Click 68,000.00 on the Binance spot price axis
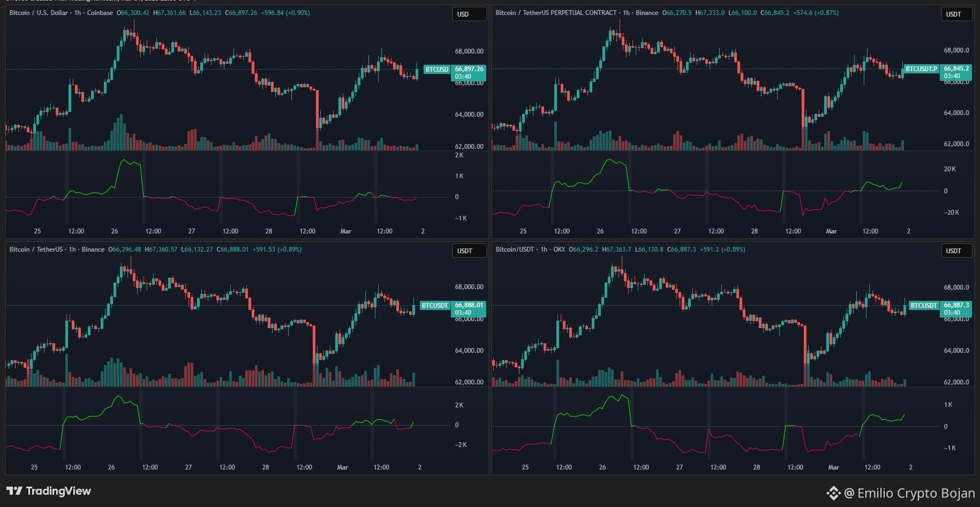Screen dimensions: 980x507 point(469,287)
